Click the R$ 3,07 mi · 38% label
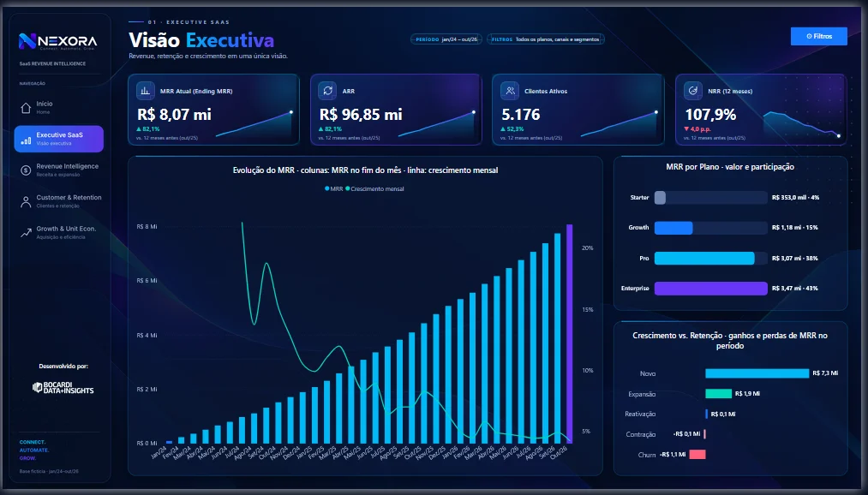The image size is (868, 495). coord(794,259)
